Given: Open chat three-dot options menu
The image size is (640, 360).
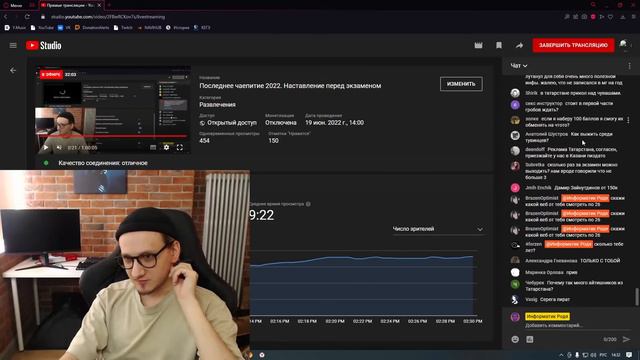Looking at the screenshot, I should pos(629,66).
